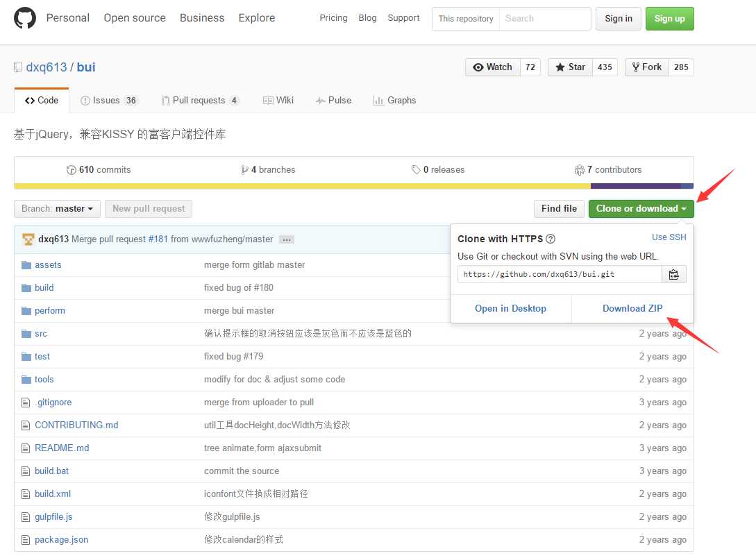Click the help icon next to Clone with HTTPS

pos(550,239)
